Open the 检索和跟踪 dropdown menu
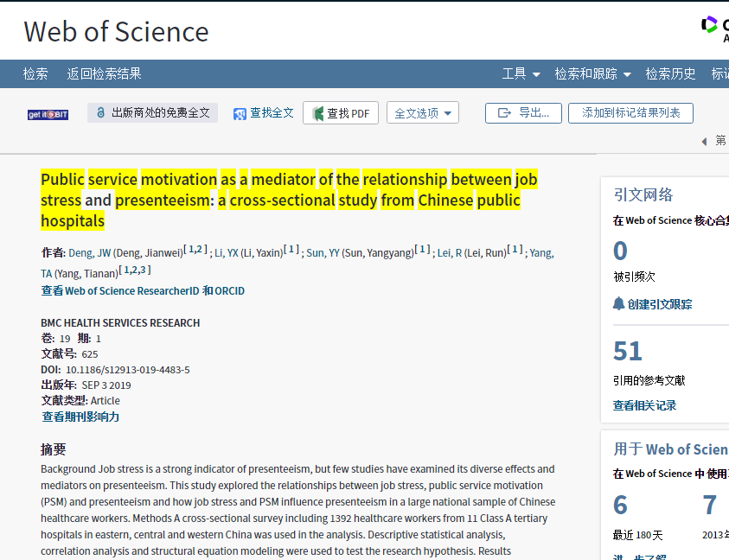 [592, 74]
